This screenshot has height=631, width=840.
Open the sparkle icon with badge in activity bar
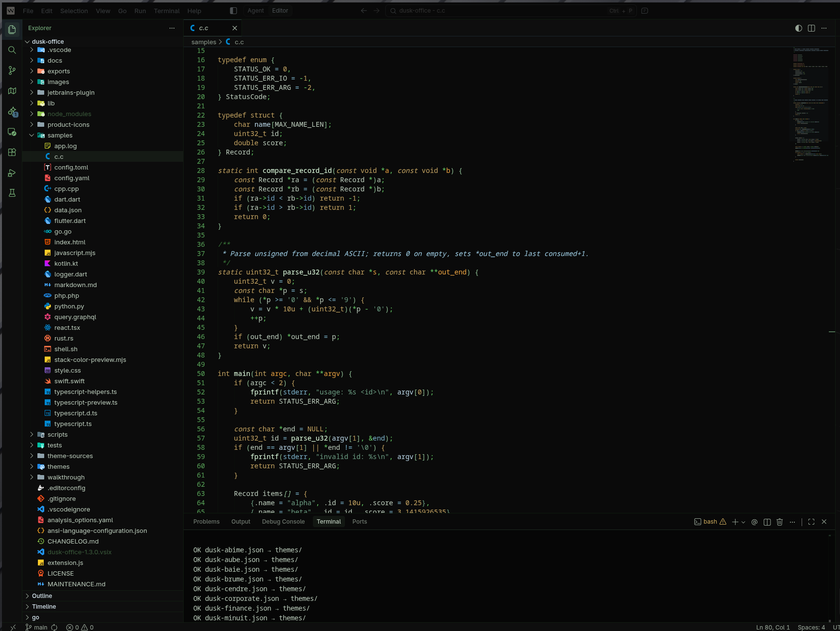coord(12,112)
